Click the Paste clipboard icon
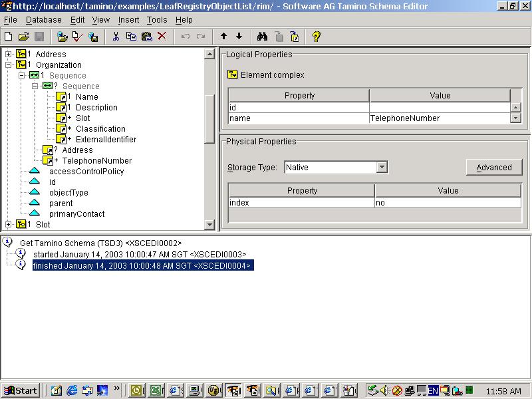 146,37
